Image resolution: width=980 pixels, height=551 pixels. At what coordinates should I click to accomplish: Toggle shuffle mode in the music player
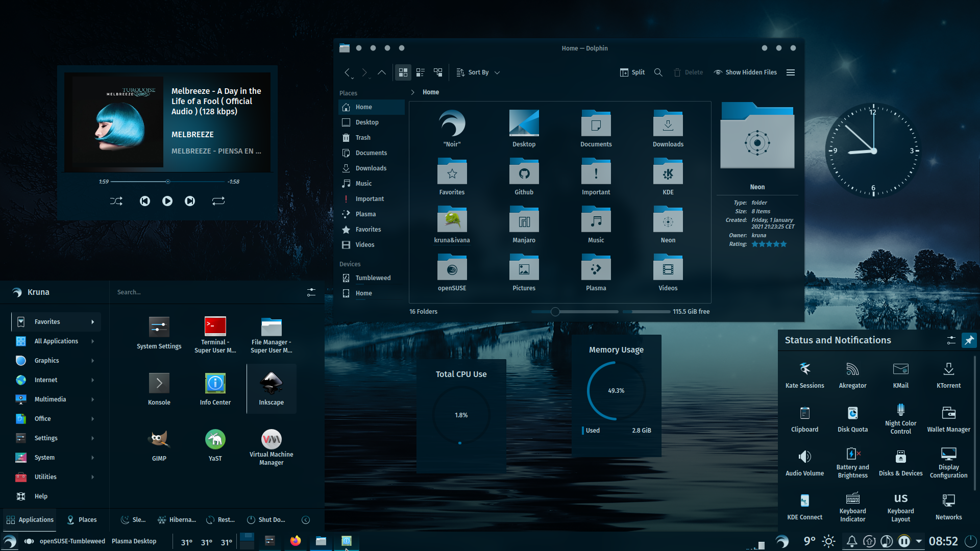[x=116, y=201]
